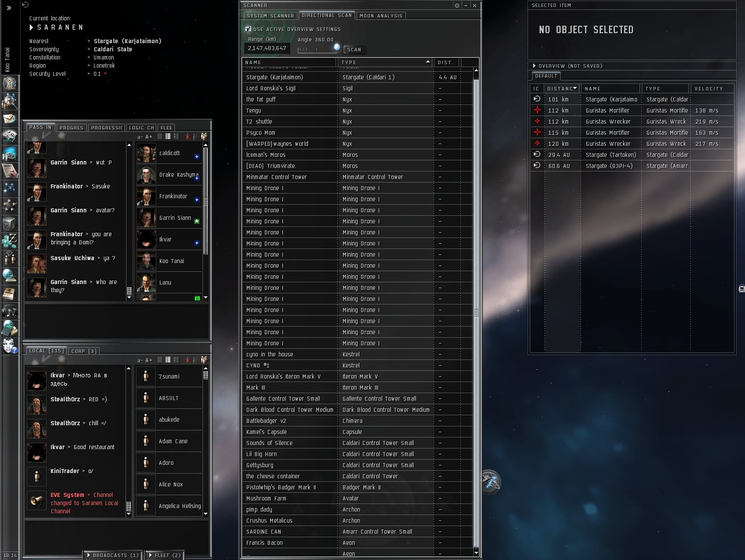Screen dimensions: 745x560
Task: Select the Default overview tab
Action: (x=546, y=76)
